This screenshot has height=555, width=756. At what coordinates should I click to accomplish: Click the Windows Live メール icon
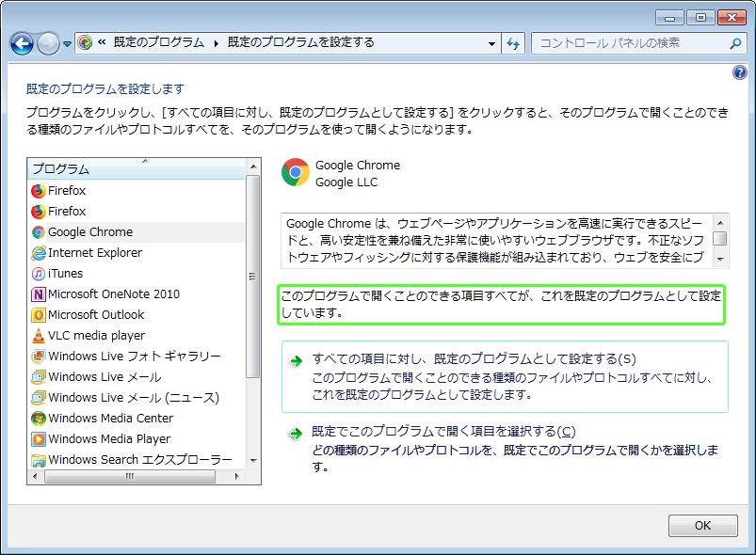click(x=38, y=377)
